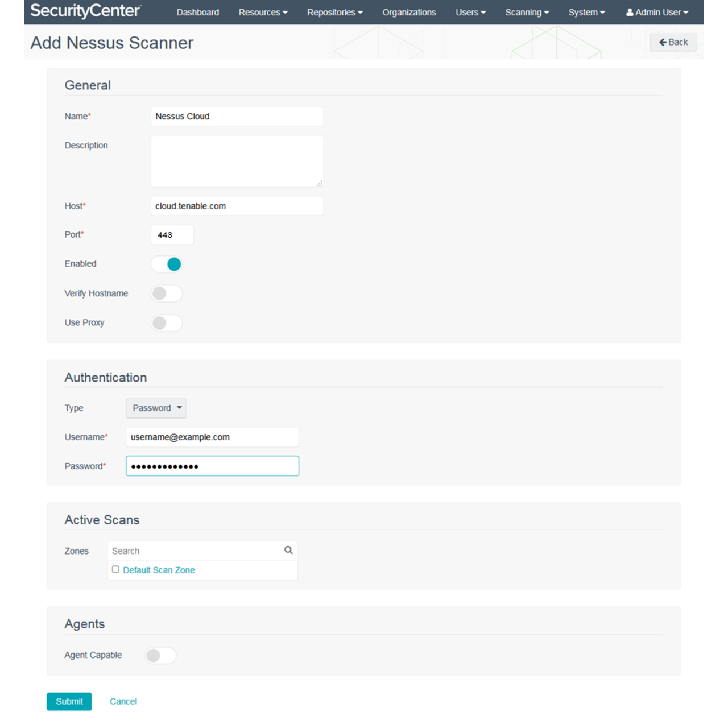Submit the new Nessus scanner form
The width and height of the screenshot is (728, 728).
(x=69, y=701)
